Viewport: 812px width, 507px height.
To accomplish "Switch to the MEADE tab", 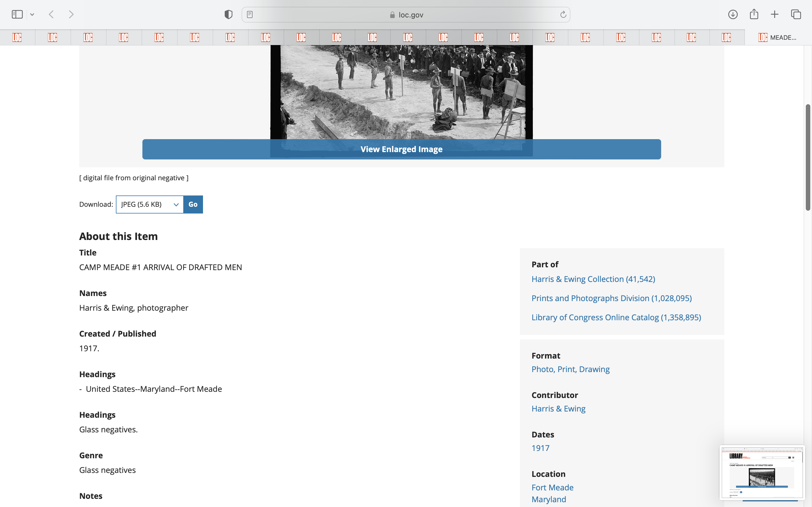I will [777, 37].
